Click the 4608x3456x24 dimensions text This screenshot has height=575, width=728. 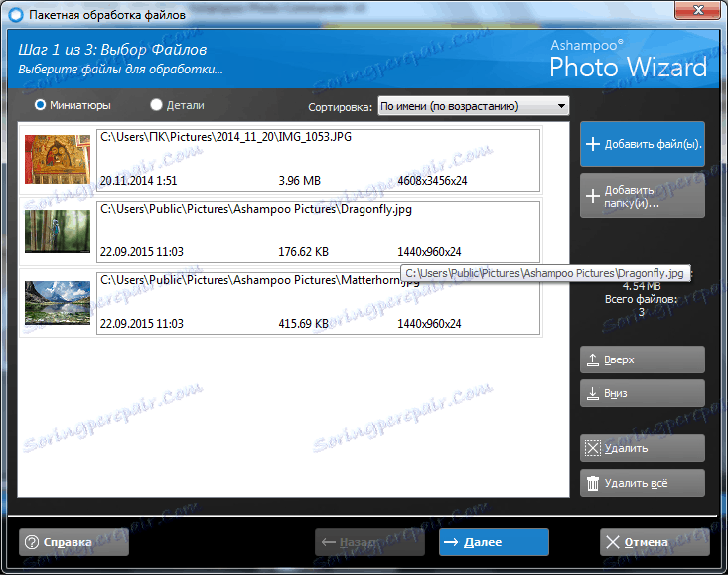(432, 181)
